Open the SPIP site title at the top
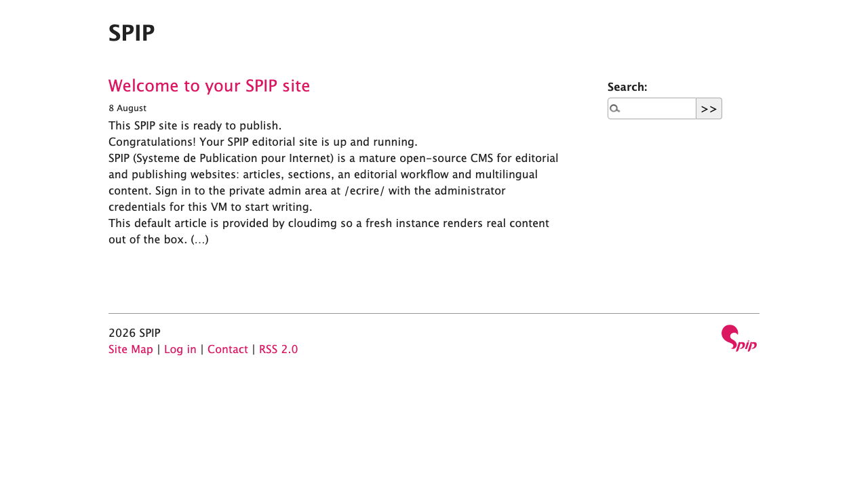The image size is (868, 488). (x=132, y=33)
